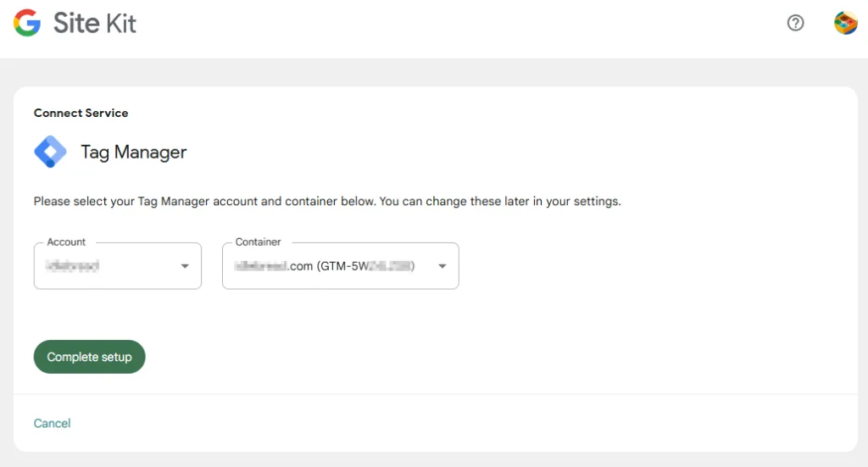The height and width of the screenshot is (467, 868).
Task: Expand the Container dropdown
Action: point(341,265)
